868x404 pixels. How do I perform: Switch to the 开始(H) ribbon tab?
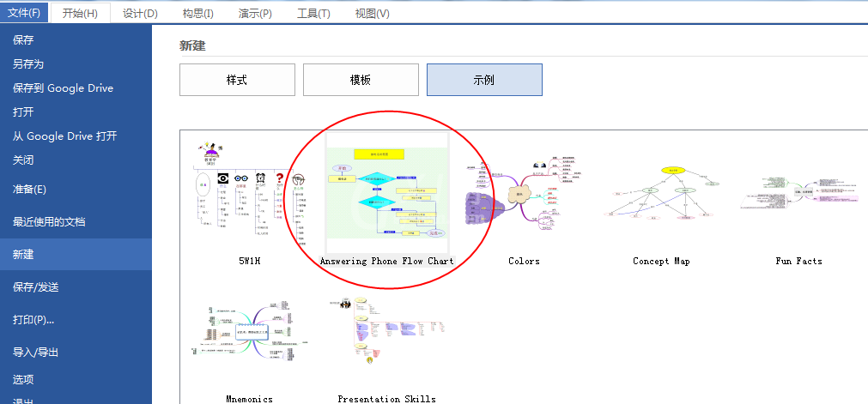click(x=80, y=13)
